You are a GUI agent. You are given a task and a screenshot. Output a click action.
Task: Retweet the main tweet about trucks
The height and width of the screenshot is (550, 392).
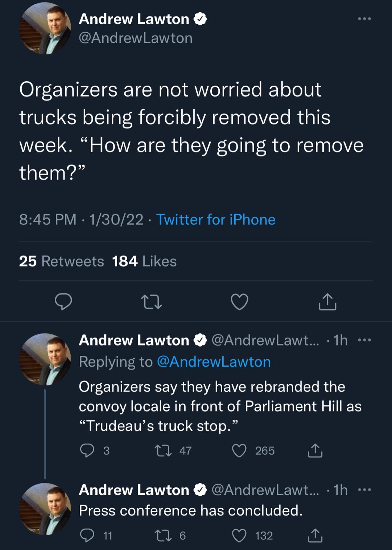[x=151, y=301]
